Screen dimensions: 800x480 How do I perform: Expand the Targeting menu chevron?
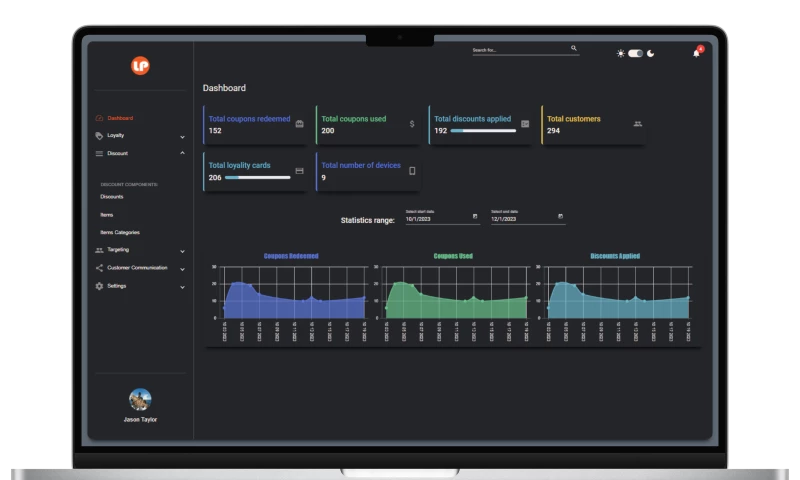(182, 251)
